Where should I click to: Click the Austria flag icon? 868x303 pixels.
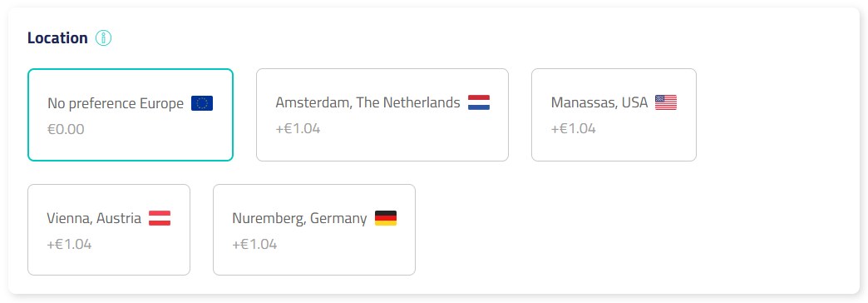(160, 218)
